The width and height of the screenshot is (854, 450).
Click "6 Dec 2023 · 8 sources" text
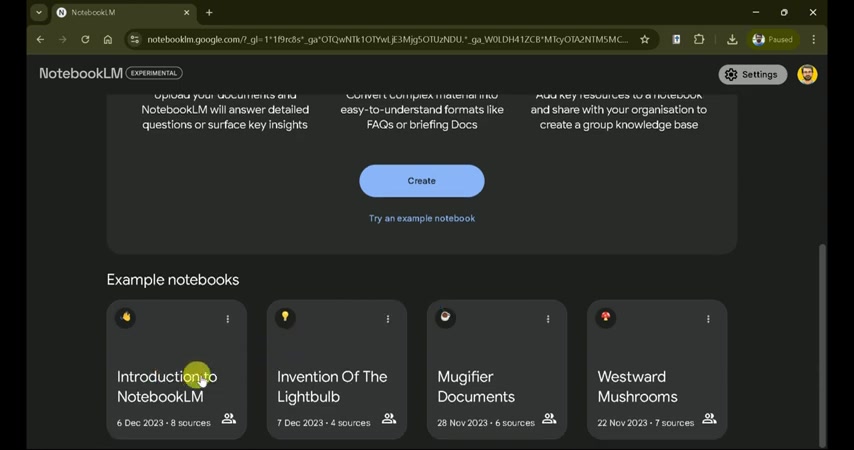(163, 423)
